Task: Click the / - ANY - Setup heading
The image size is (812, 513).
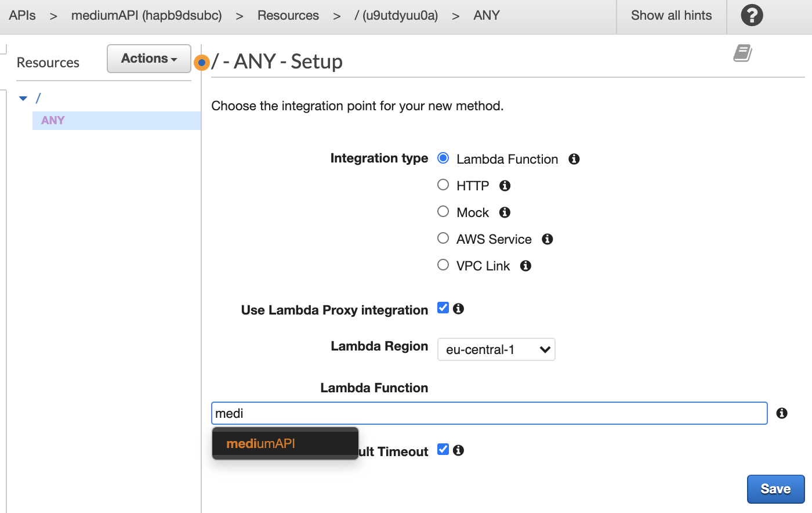Action: [x=277, y=62]
